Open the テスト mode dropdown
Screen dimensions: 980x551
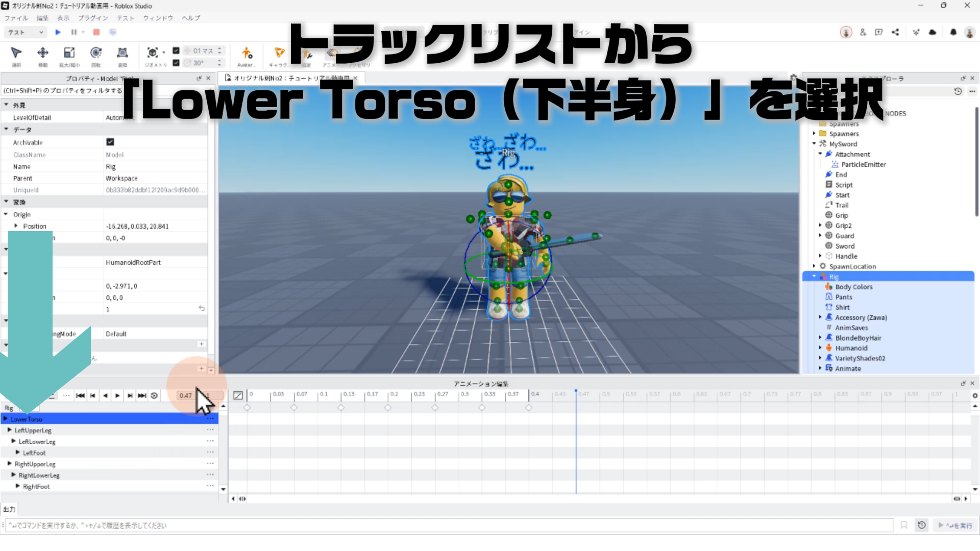26,32
